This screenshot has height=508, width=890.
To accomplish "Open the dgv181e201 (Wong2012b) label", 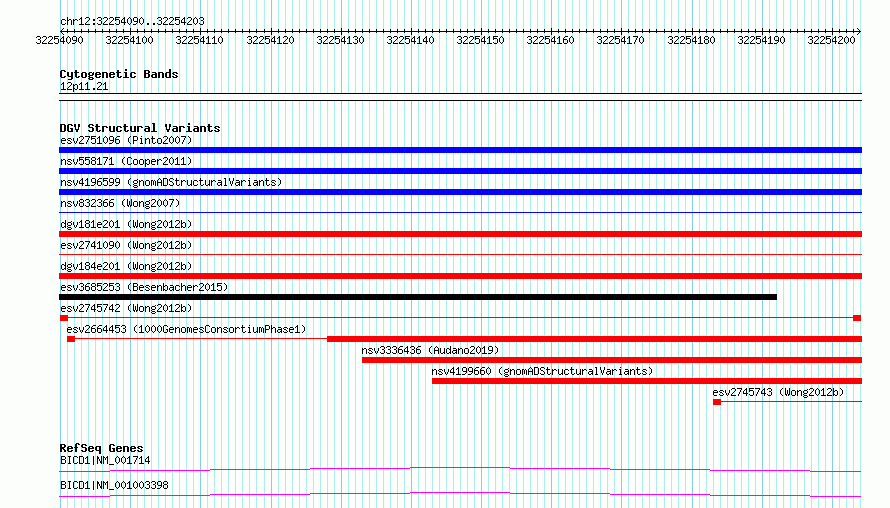I will (126, 224).
